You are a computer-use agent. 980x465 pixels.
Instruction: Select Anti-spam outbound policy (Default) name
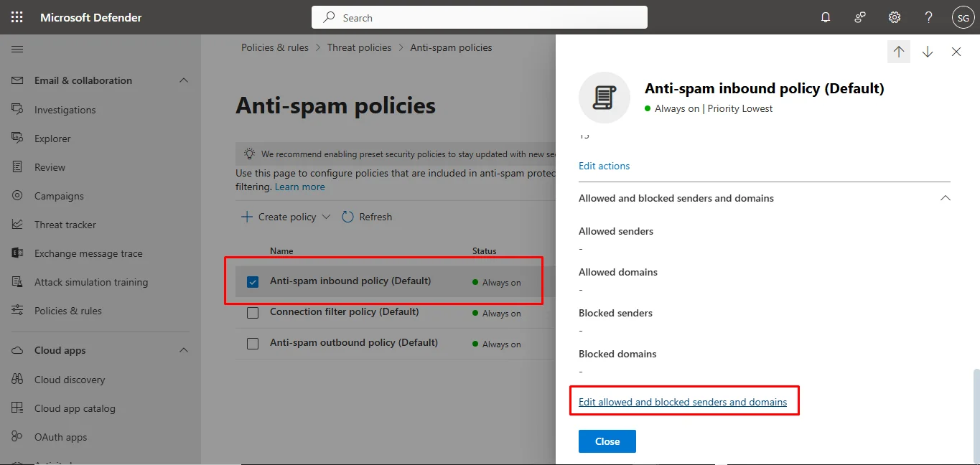pyautogui.click(x=354, y=342)
